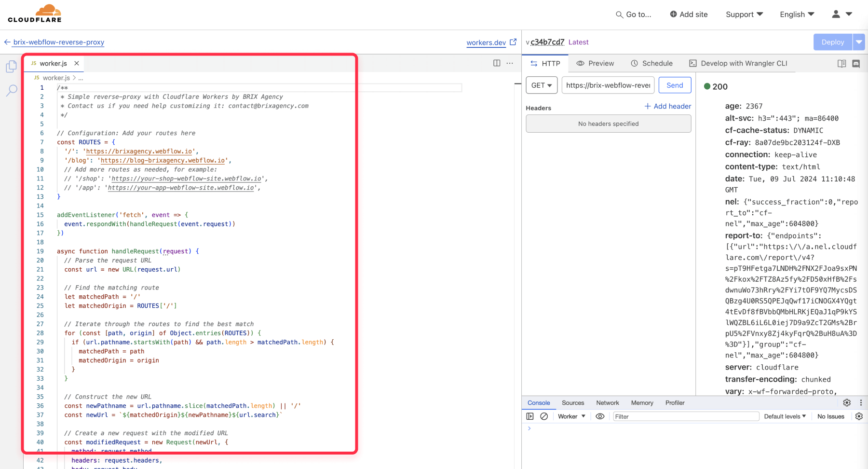868x469 pixels.
Task: Open the workers.dev link
Action: click(491, 42)
